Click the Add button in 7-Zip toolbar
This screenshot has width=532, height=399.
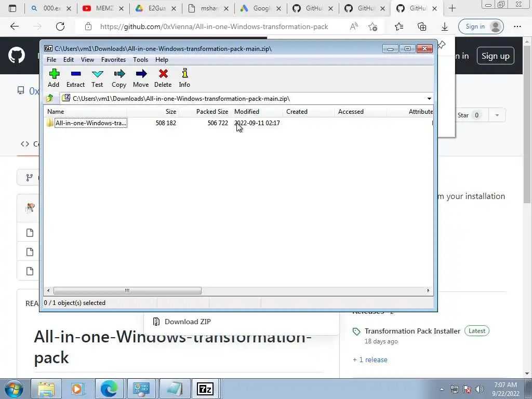coord(54,78)
